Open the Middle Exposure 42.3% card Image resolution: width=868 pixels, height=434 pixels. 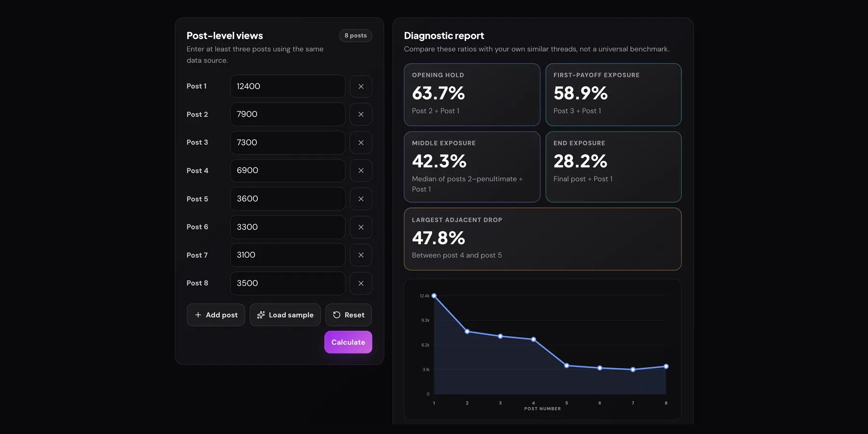coord(472,167)
